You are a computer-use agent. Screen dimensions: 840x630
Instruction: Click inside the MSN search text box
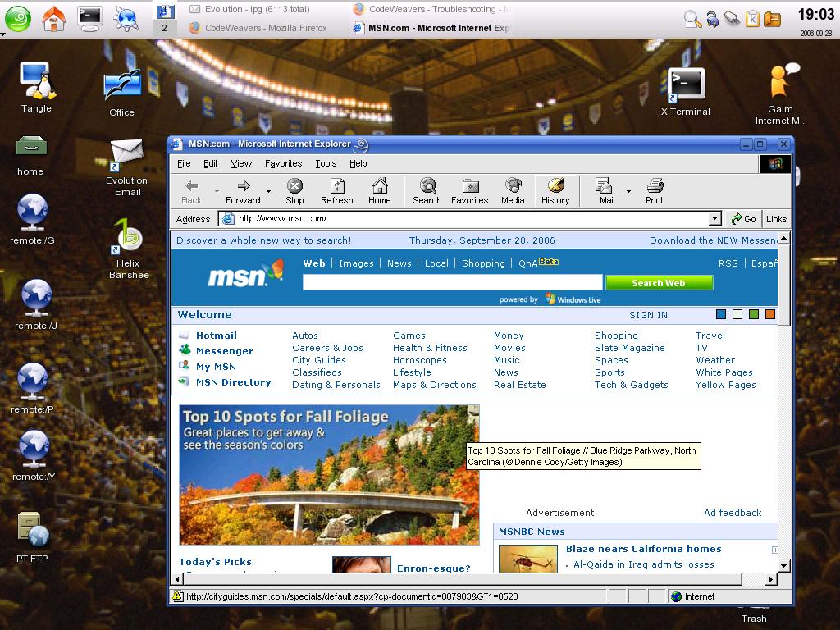point(453,282)
